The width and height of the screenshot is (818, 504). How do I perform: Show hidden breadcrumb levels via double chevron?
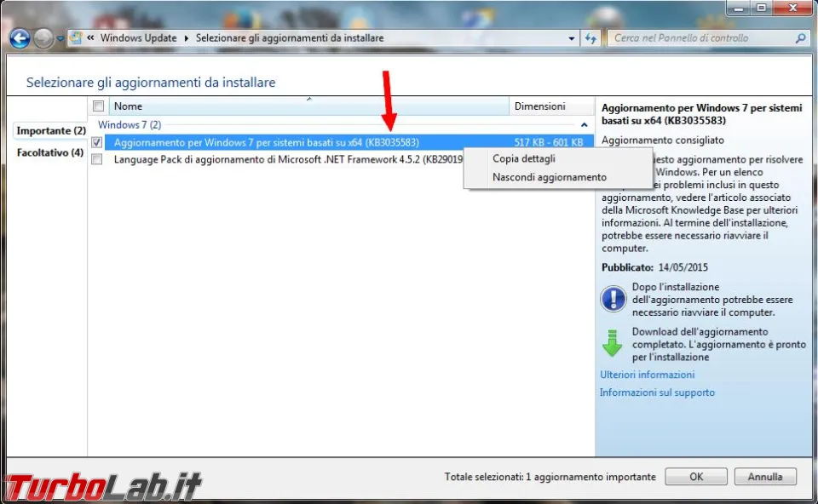click(x=91, y=37)
